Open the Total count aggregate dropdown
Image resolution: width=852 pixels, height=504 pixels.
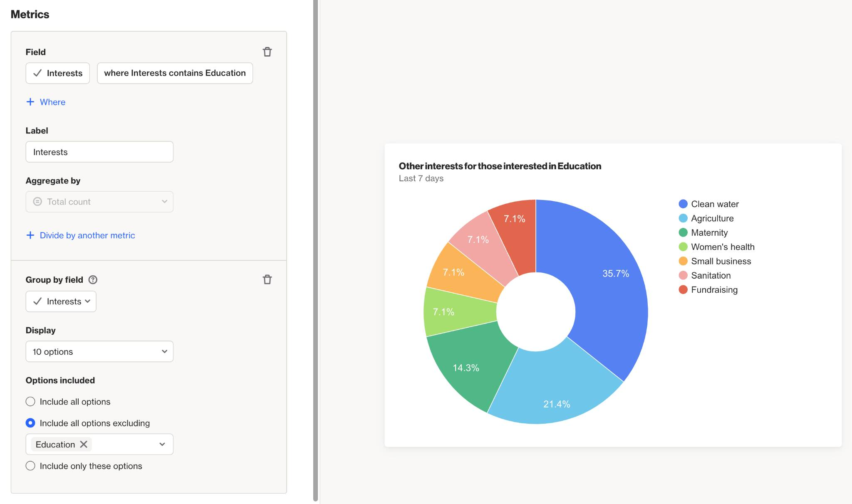click(99, 202)
